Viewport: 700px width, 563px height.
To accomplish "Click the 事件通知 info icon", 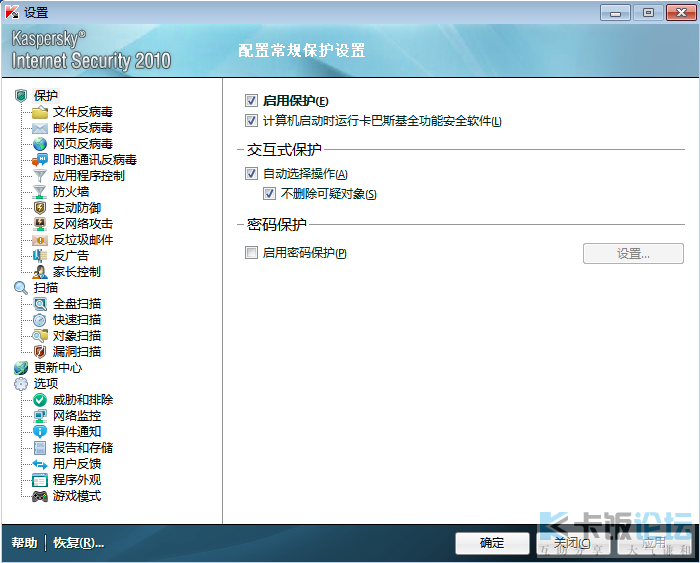I will pyautogui.click(x=40, y=432).
